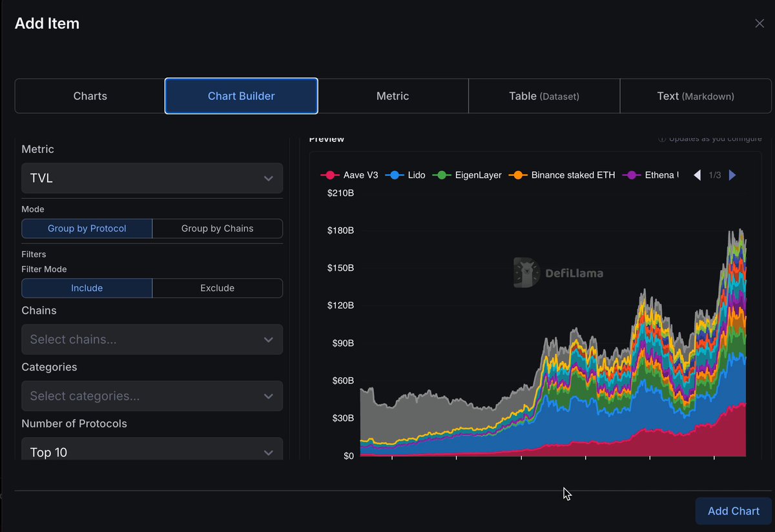Set filter mode to Exclude

tap(217, 288)
